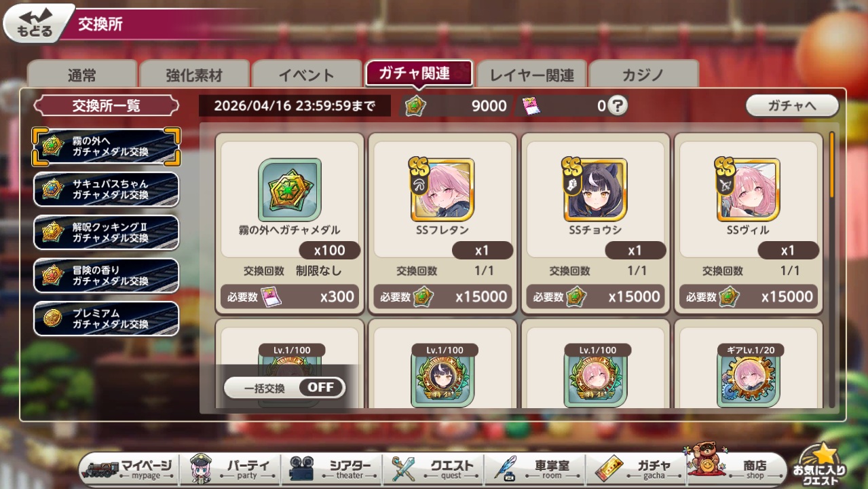Select プレミアム ガチャメダル交換 list entry
The height and width of the screenshot is (489, 868).
point(107,319)
